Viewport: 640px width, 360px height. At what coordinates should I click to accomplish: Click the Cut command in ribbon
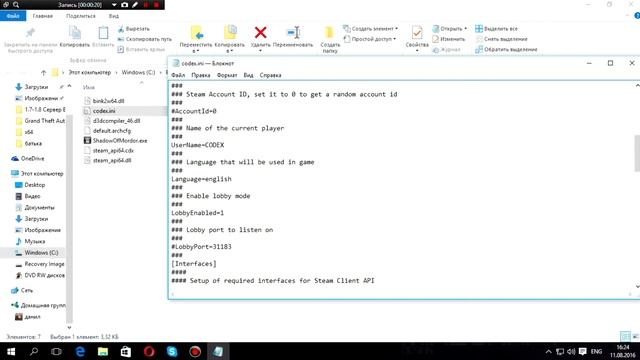click(x=134, y=29)
